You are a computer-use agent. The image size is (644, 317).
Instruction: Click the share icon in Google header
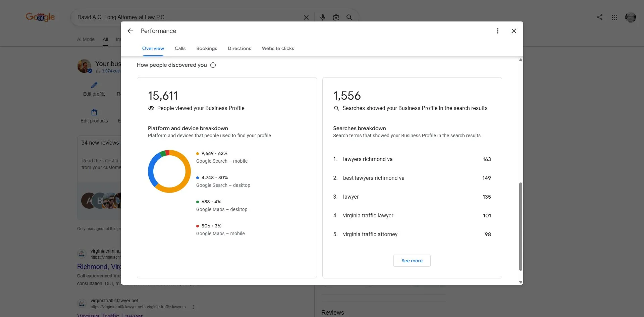[600, 17]
